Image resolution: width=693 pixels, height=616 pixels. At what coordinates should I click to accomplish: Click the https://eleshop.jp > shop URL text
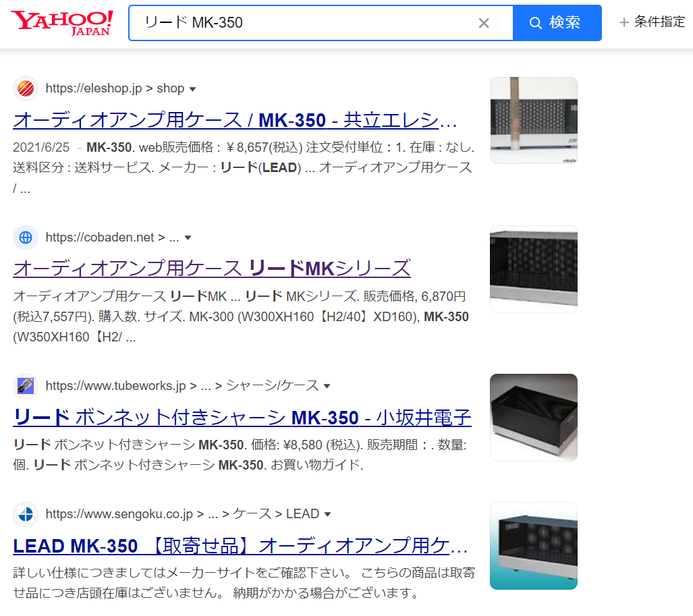coord(115,88)
